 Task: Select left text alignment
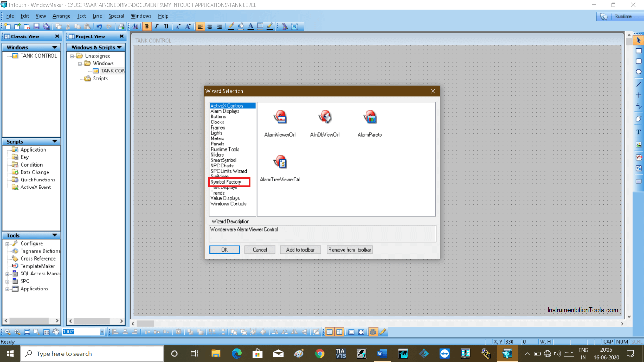200,27
